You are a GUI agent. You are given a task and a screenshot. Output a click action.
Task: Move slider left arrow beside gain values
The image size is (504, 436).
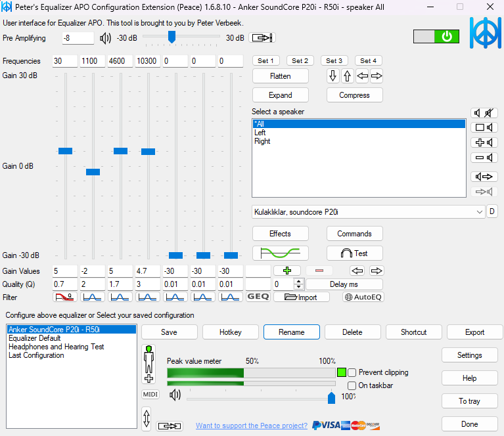pyautogui.click(x=357, y=271)
